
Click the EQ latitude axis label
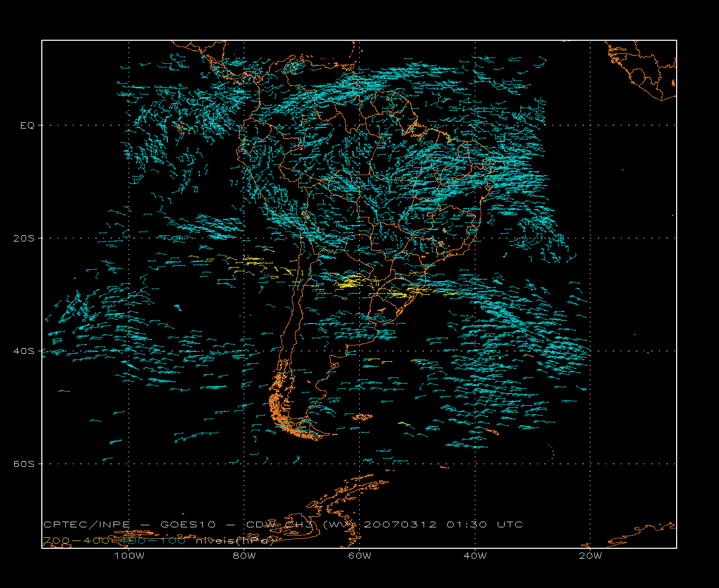(27, 125)
